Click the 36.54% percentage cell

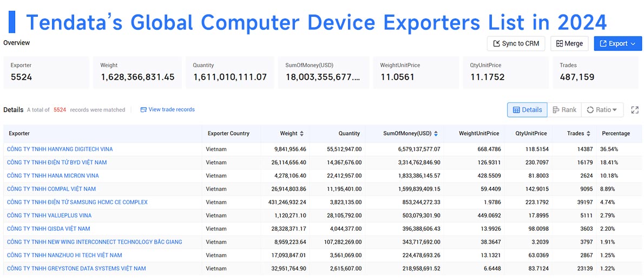pos(609,149)
